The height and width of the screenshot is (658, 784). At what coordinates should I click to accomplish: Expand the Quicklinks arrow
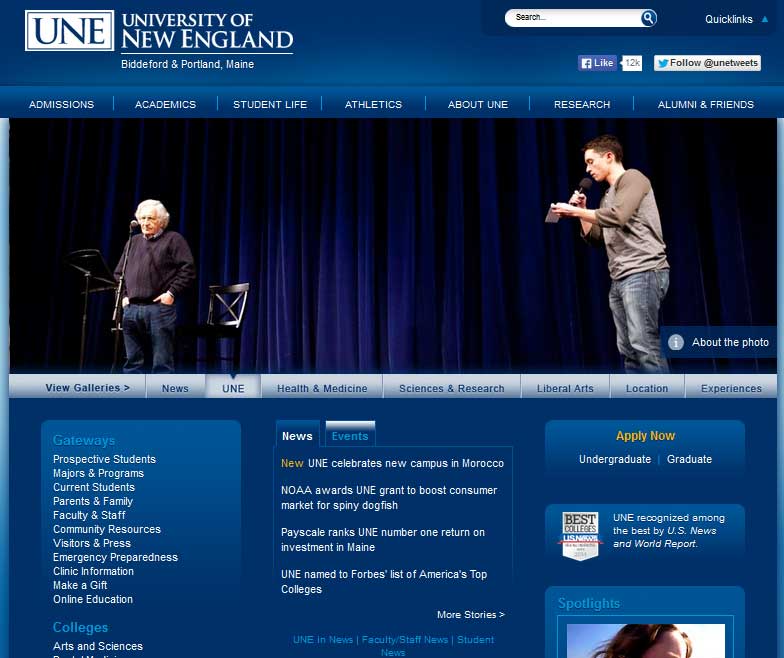[x=764, y=20]
